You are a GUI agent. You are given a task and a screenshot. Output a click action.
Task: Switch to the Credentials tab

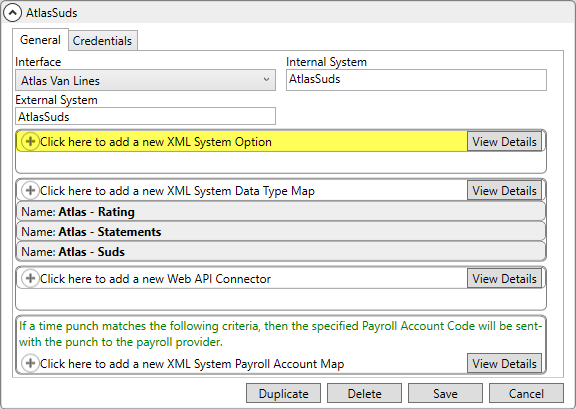[x=102, y=40]
